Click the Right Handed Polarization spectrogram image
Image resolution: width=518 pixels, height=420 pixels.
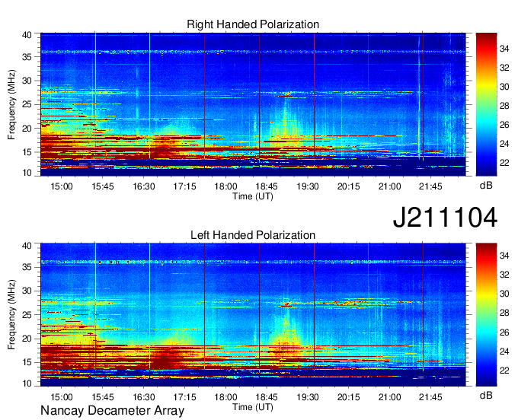point(253,104)
